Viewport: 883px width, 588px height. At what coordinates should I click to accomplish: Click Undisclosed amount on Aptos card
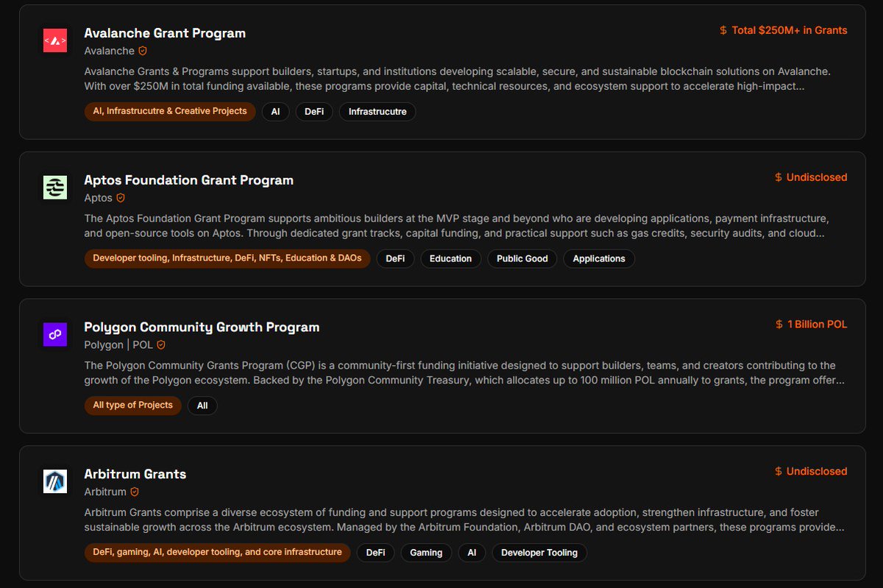pyautogui.click(x=817, y=177)
